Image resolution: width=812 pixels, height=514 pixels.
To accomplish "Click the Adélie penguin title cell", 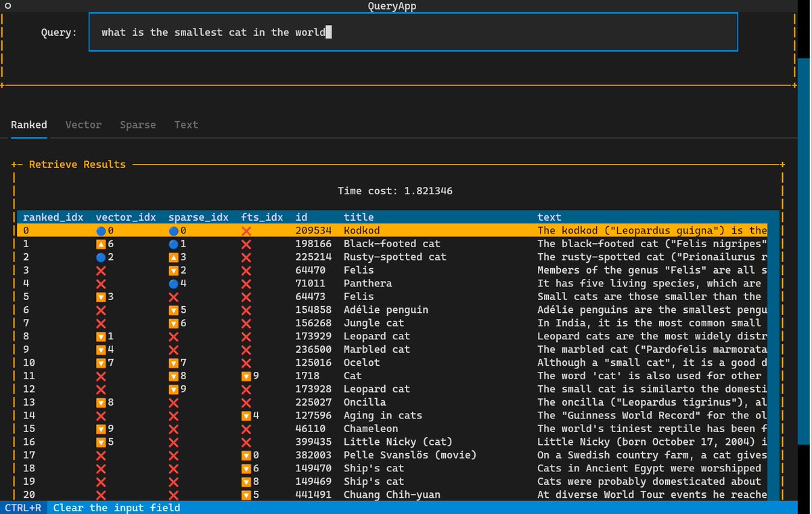I will [386, 309].
